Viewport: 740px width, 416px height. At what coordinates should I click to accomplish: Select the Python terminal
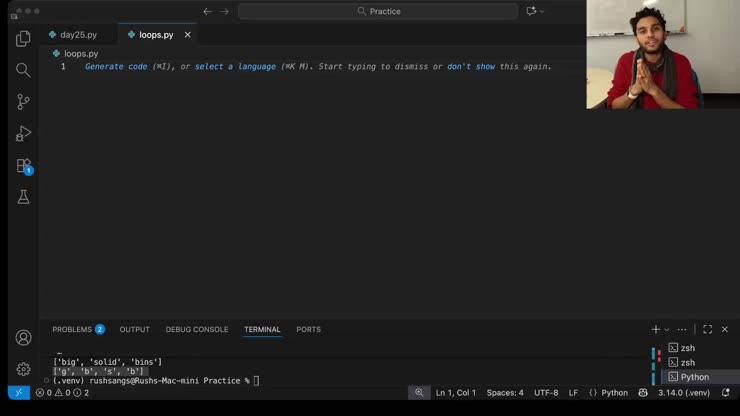point(701,377)
